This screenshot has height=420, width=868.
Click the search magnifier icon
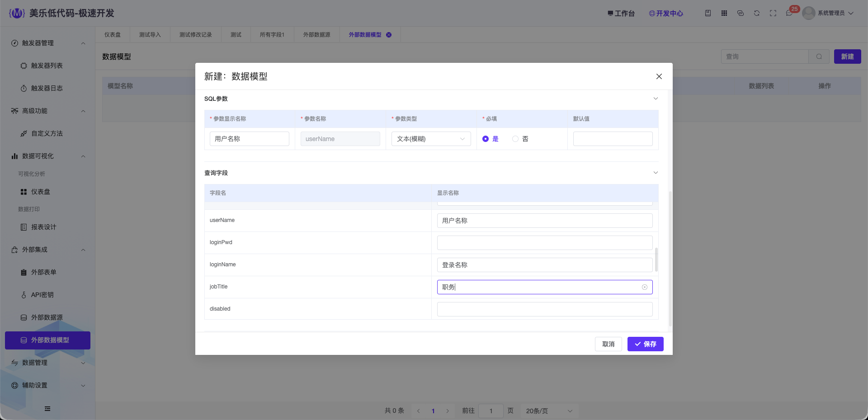pos(819,57)
